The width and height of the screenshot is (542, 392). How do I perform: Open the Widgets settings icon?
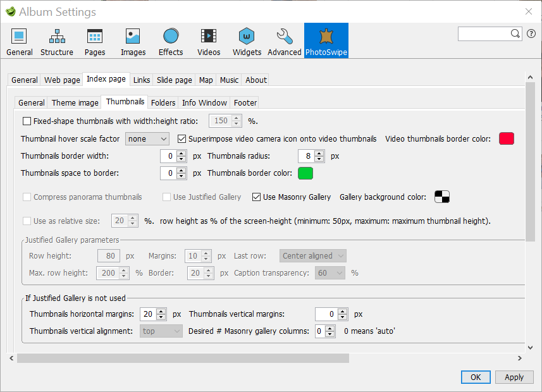pyautogui.click(x=247, y=41)
